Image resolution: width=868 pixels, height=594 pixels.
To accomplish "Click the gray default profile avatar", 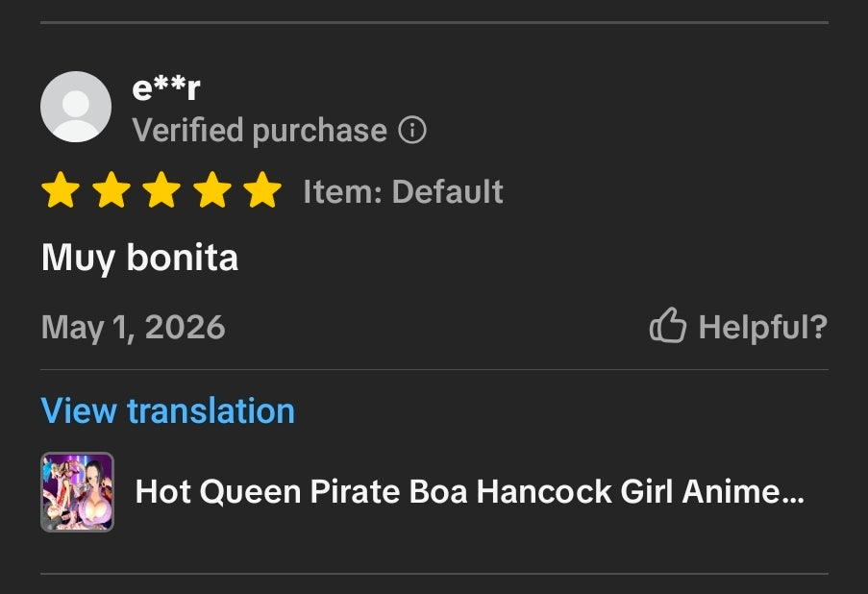I will [x=76, y=107].
